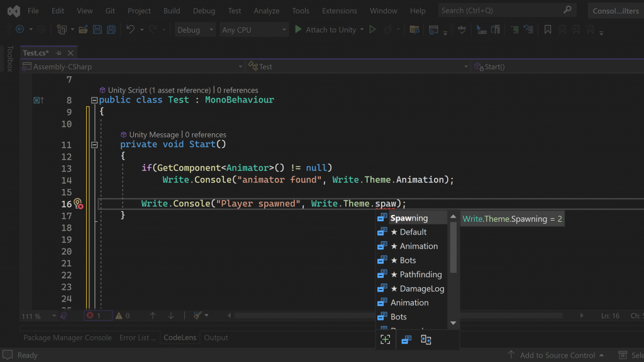Toggle the enum members filter in IntelliSense
The width and height of the screenshot is (644, 362).
tap(406, 339)
